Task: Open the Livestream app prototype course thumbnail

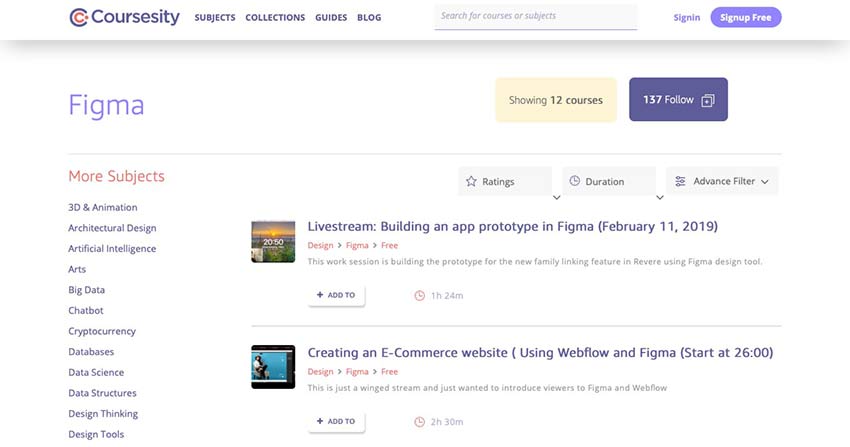Action: tap(273, 242)
